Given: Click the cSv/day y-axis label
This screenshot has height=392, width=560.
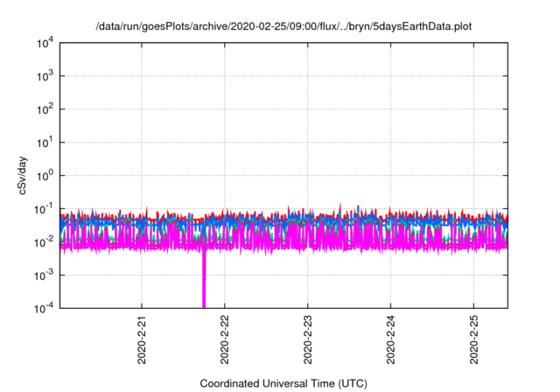Looking at the screenshot, I should (22, 175).
